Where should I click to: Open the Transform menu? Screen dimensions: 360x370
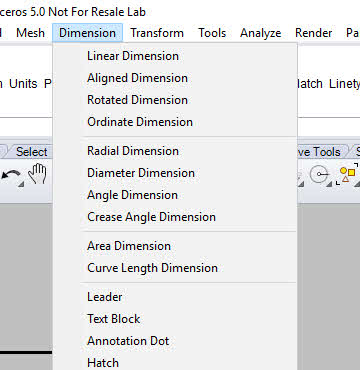(157, 33)
